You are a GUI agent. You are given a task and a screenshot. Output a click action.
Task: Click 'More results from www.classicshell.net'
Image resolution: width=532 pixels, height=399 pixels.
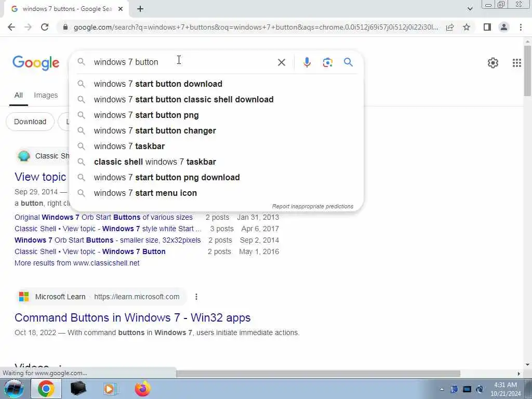[x=77, y=263]
